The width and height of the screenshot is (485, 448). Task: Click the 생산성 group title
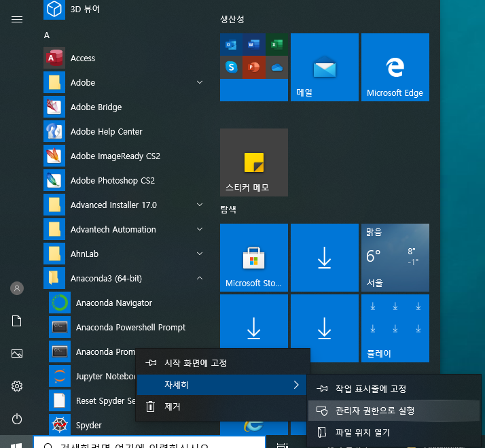point(232,19)
